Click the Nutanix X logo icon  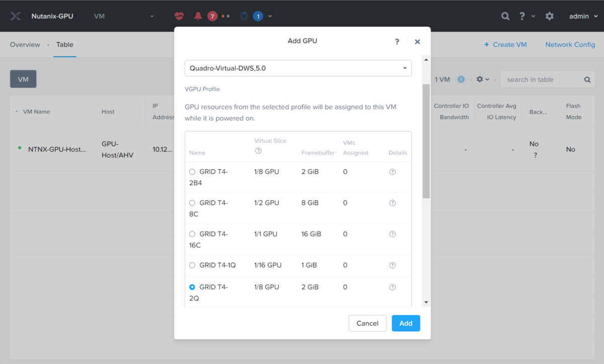pyautogui.click(x=16, y=16)
